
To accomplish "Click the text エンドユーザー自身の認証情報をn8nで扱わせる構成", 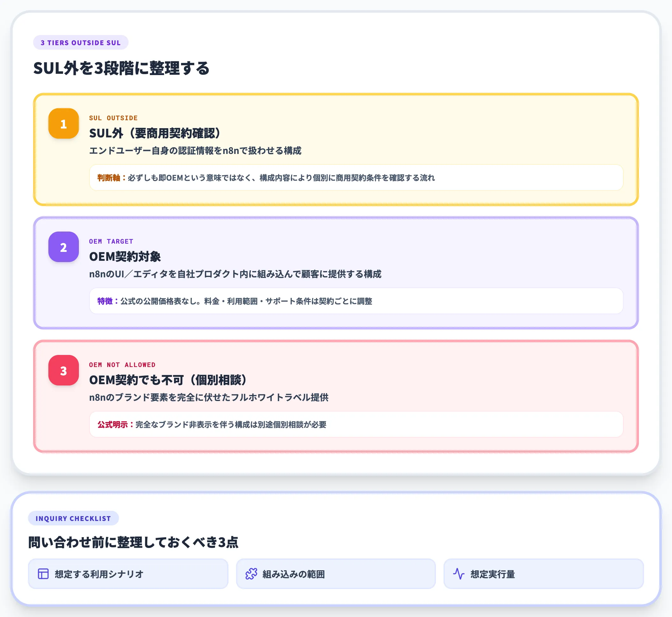I will point(195,151).
